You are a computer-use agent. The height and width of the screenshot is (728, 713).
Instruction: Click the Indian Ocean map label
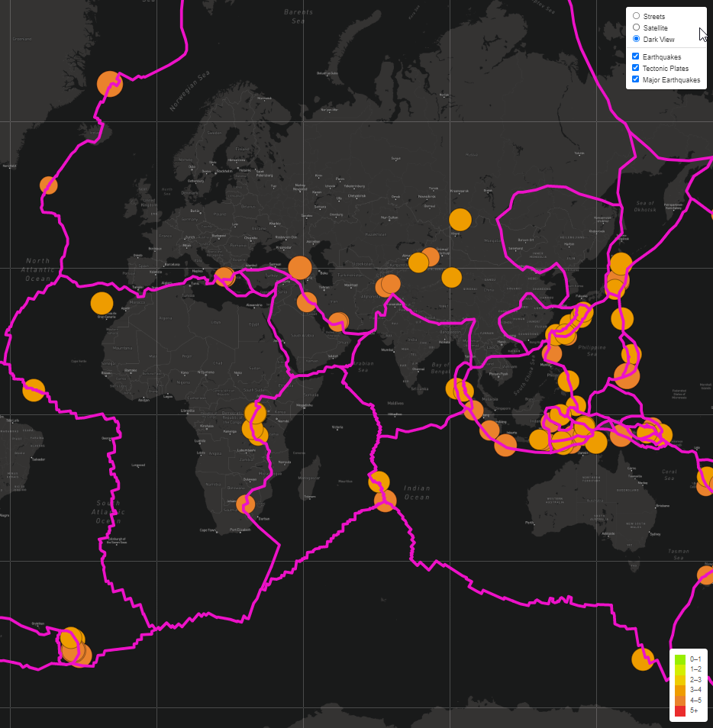417,493
